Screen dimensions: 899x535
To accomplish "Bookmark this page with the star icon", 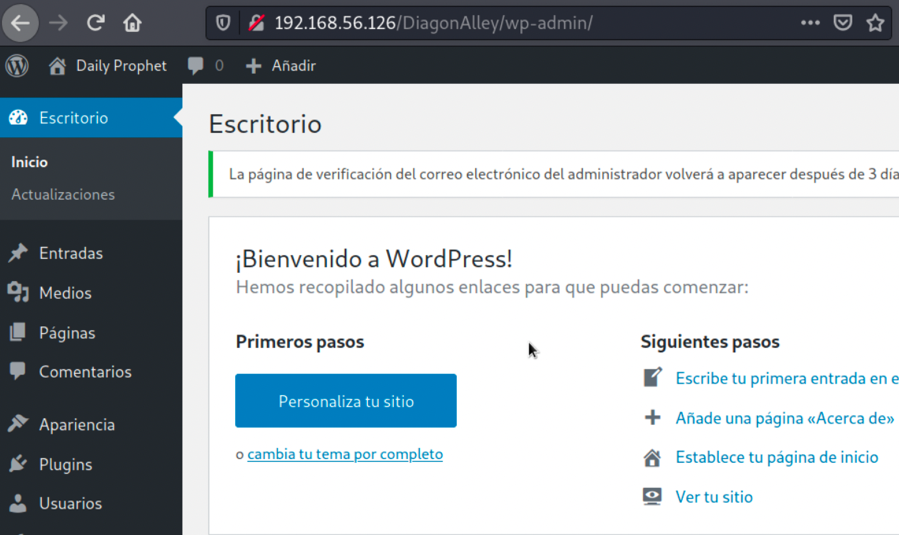I will pos(875,23).
